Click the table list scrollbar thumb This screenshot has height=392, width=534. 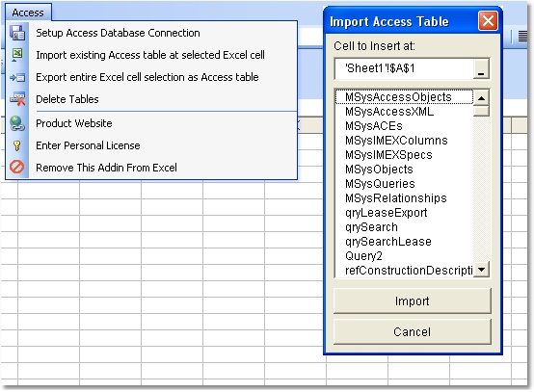click(x=481, y=112)
